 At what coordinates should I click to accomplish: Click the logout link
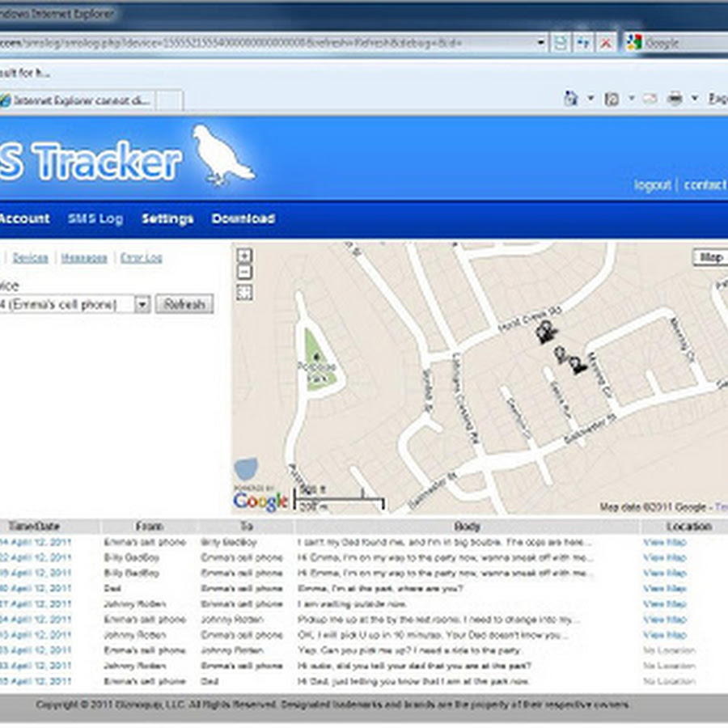(x=652, y=185)
